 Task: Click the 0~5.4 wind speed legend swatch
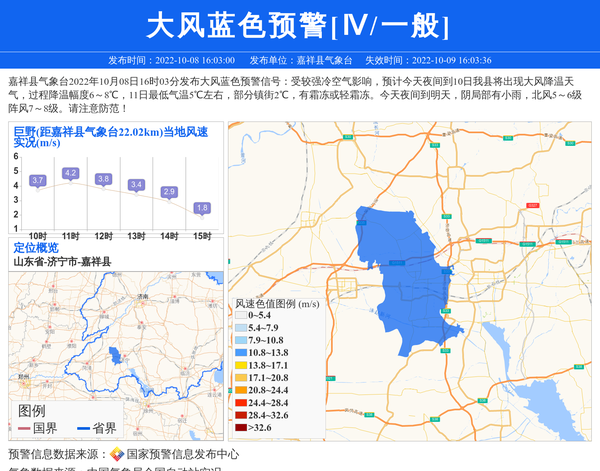(x=240, y=315)
